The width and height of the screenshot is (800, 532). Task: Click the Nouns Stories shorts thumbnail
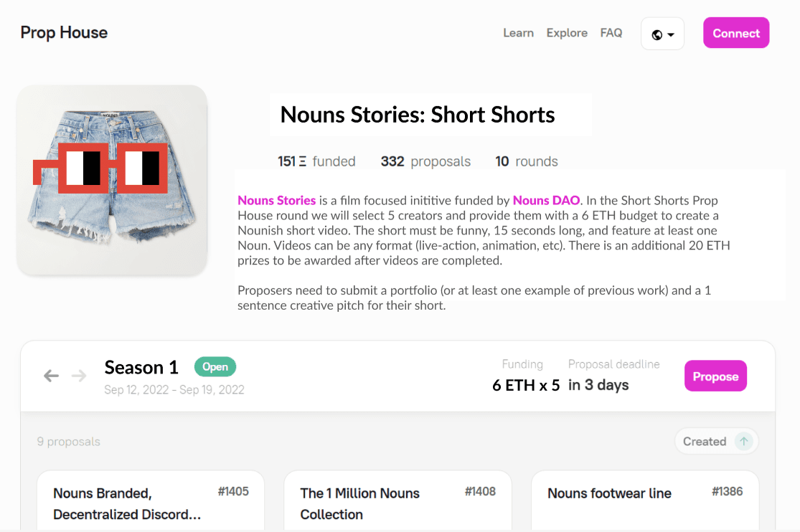[112, 179]
